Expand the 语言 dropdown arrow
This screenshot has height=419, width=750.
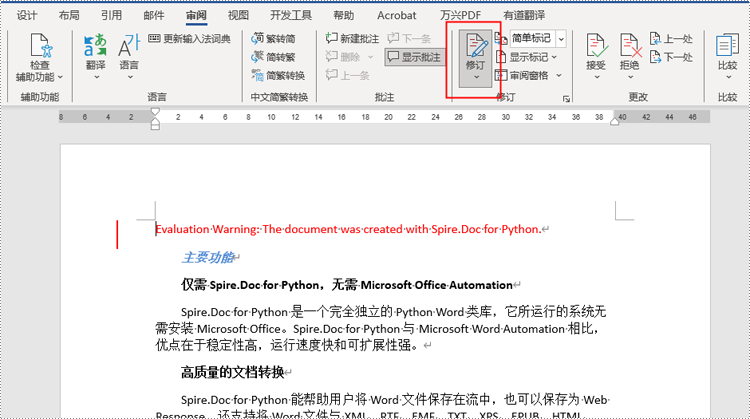(130, 77)
